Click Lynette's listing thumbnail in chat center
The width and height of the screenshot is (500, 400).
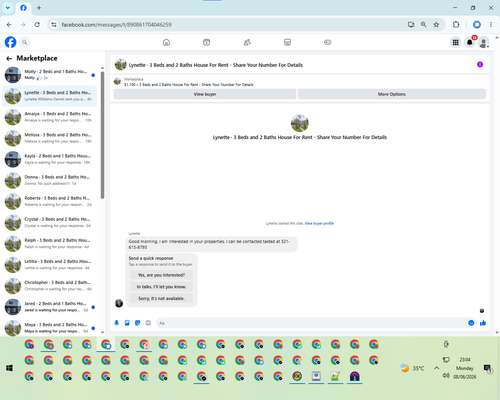point(300,123)
